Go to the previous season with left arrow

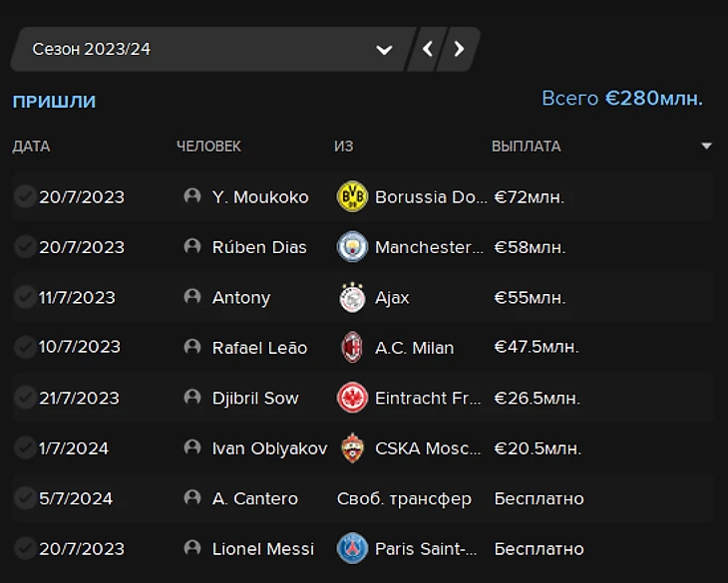tap(428, 49)
